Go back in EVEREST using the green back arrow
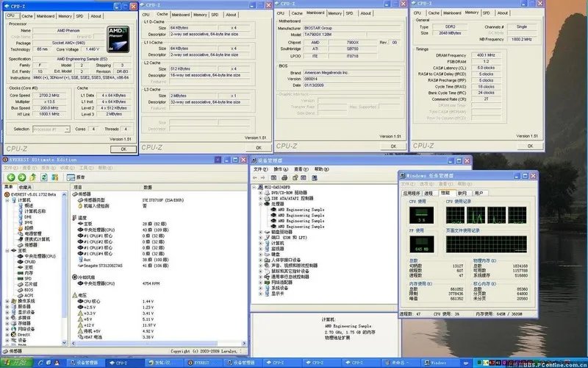The height and width of the screenshot is (368, 588). click(11, 177)
